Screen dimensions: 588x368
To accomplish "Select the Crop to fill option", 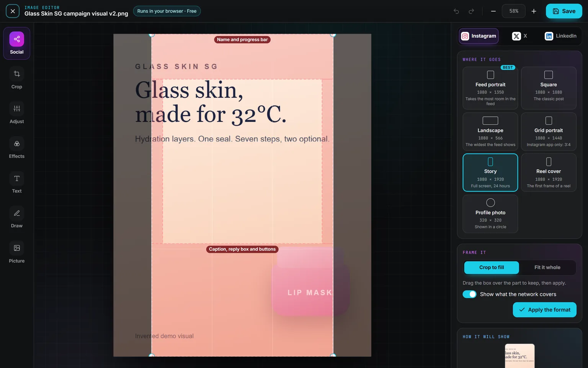I will (x=492, y=268).
